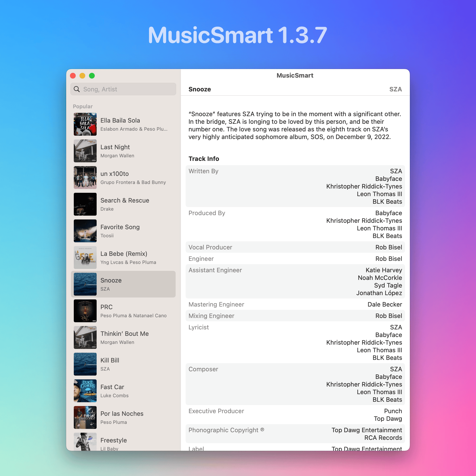Click the Fast Car Luke Combs cover
The height and width of the screenshot is (476, 476).
pyautogui.click(x=85, y=391)
